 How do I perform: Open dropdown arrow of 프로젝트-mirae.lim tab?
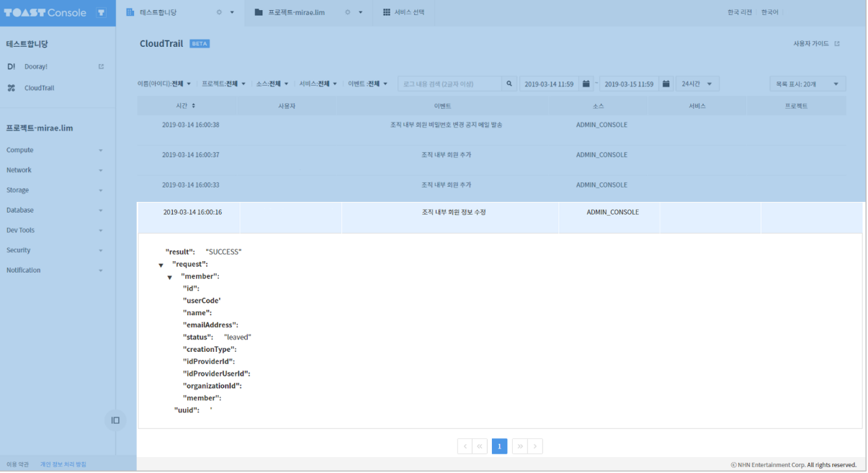pyautogui.click(x=360, y=12)
